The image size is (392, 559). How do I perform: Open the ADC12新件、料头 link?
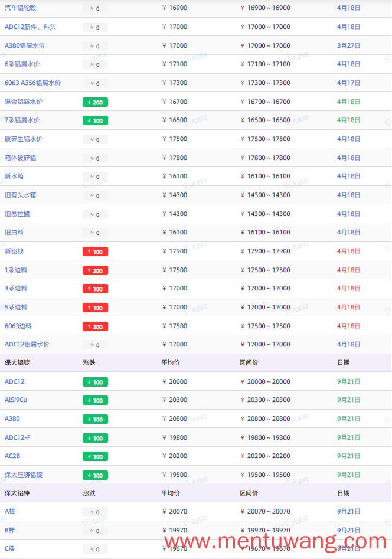tap(30, 27)
